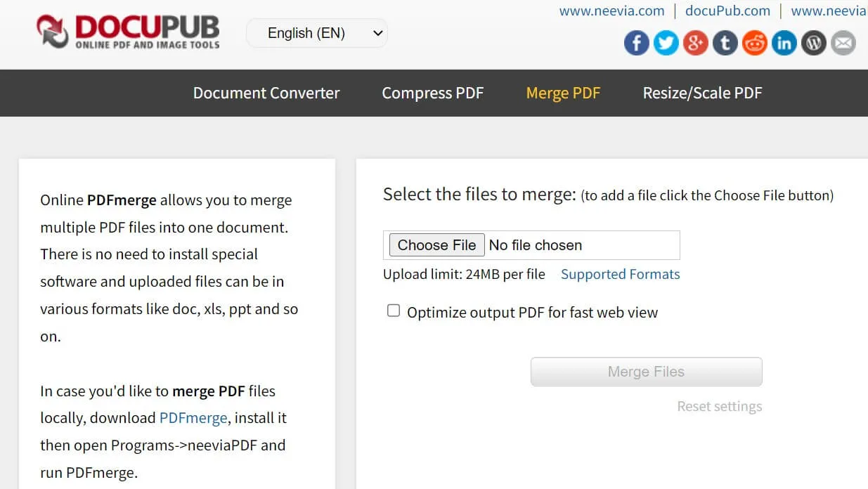868x489 pixels.
Task: Open the English language selector
Action: coord(316,33)
